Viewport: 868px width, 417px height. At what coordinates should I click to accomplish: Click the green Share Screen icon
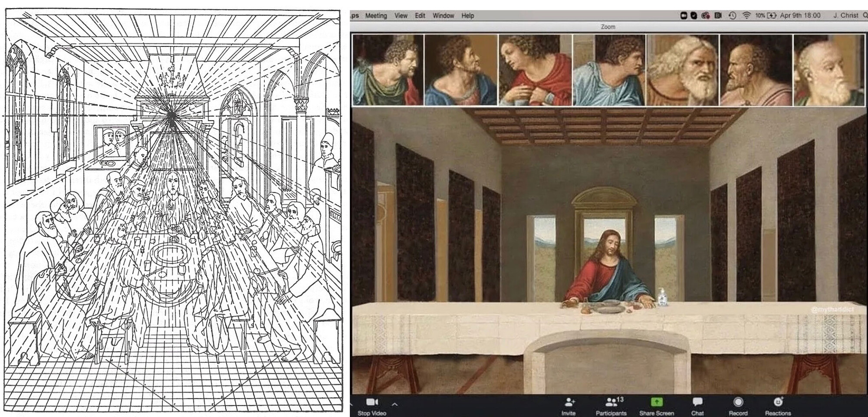[x=656, y=402]
